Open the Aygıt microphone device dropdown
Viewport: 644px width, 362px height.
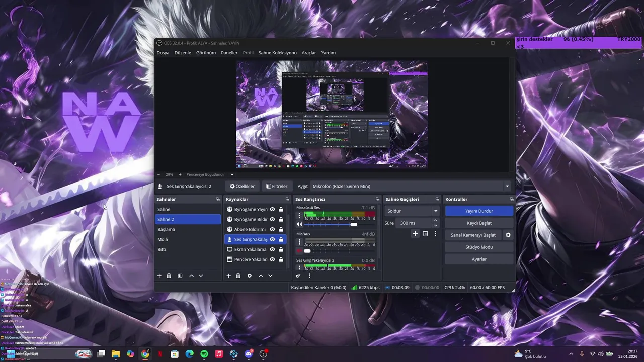tap(411, 186)
